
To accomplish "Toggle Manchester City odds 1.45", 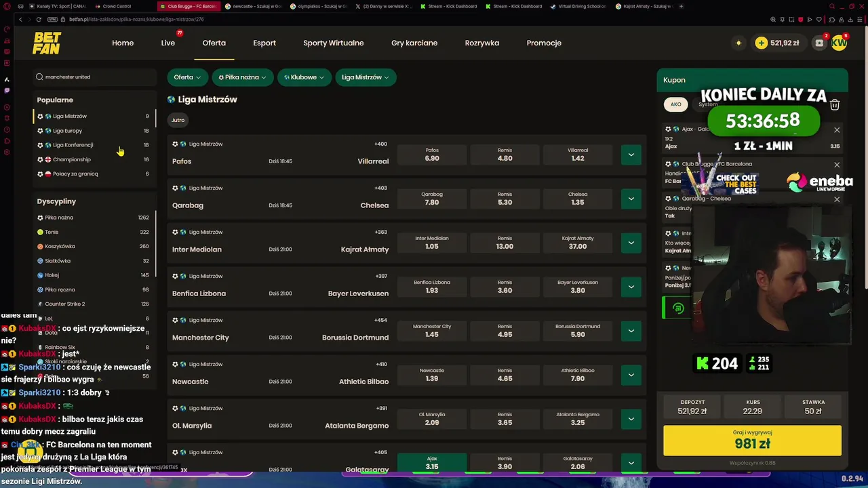I will [432, 331].
